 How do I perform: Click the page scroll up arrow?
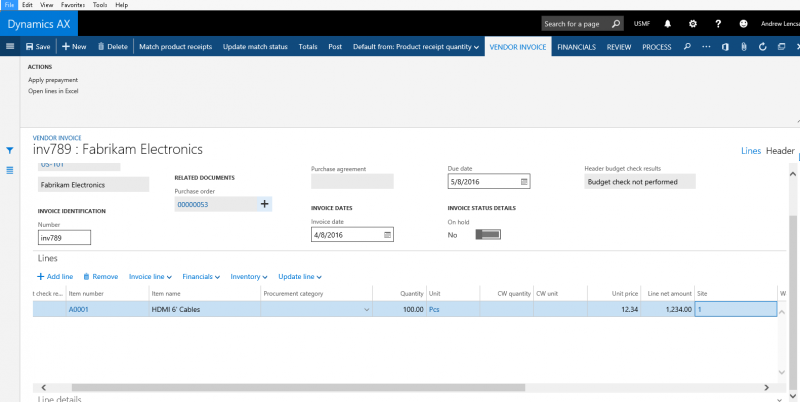click(792, 174)
